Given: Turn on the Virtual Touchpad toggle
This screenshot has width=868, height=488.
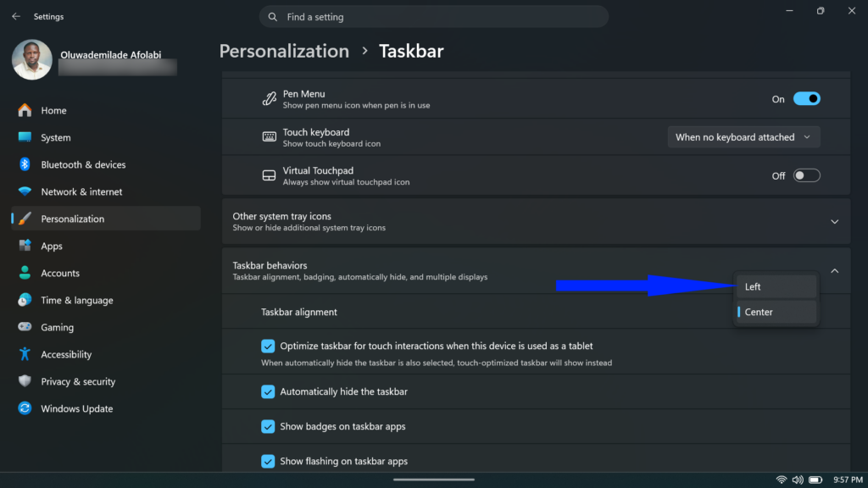Looking at the screenshot, I should coord(807,175).
